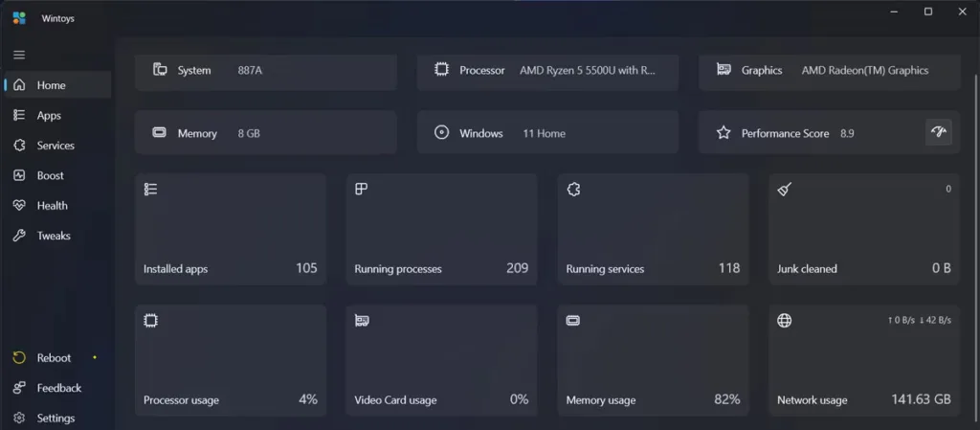Click the Installed apps label
This screenshot has width=980, height=430.
(176, 269)
